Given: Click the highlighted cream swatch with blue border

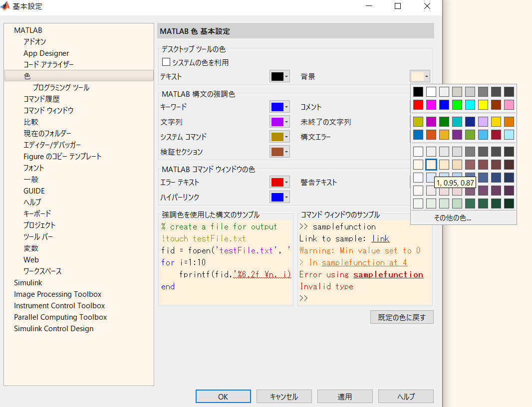Looking at the screenshot, I should click(x=431, y=165).
